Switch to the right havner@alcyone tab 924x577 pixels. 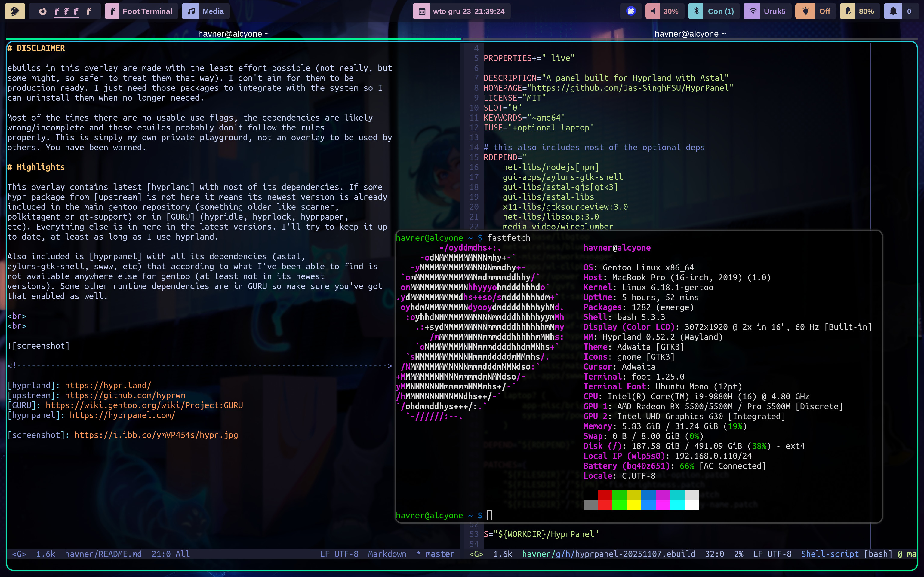(x=690, y=34)
